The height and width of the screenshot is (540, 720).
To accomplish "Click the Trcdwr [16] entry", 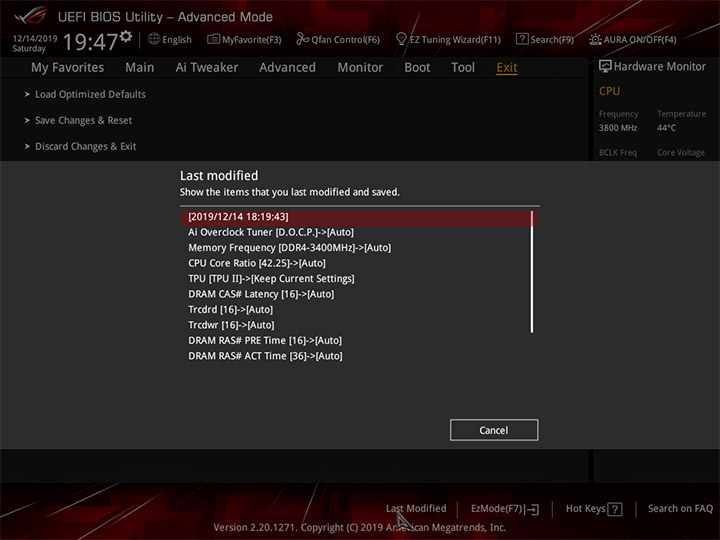I will tap(231, 325).
